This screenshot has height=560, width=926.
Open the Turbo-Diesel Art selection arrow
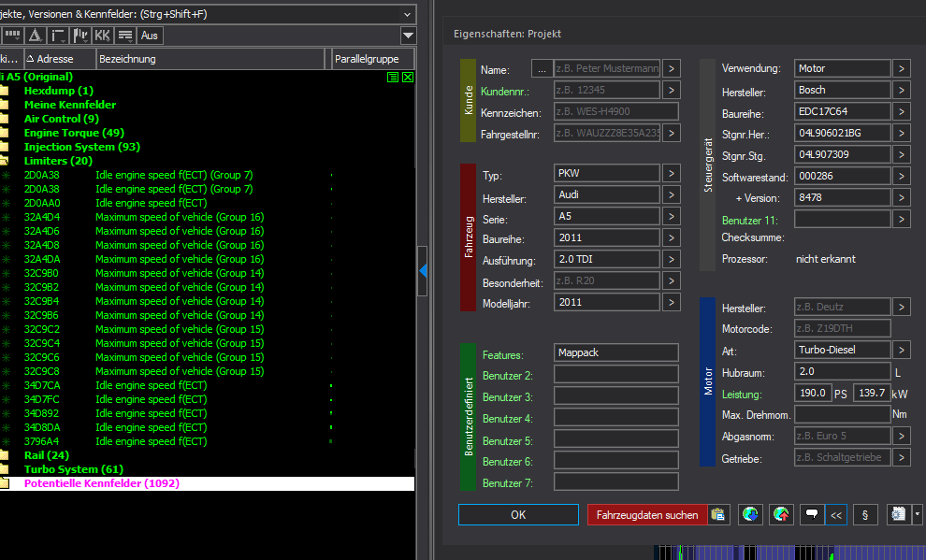[901, 350]
